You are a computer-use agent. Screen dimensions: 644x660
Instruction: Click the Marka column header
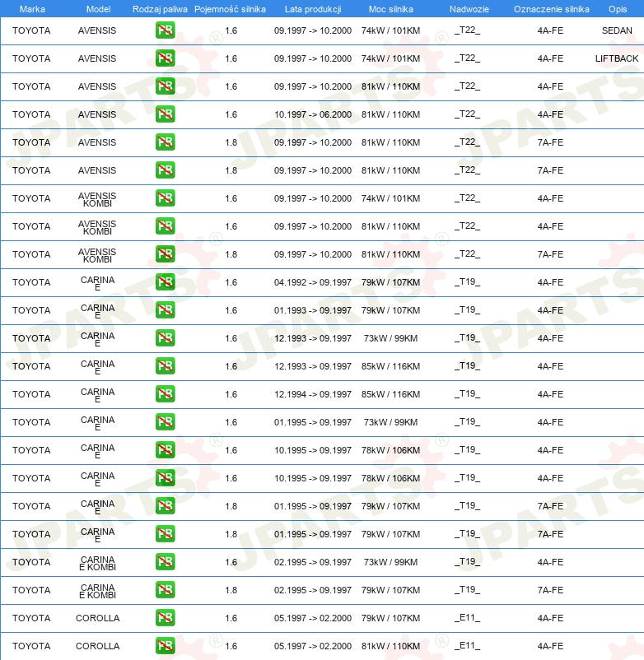point(32,9)
